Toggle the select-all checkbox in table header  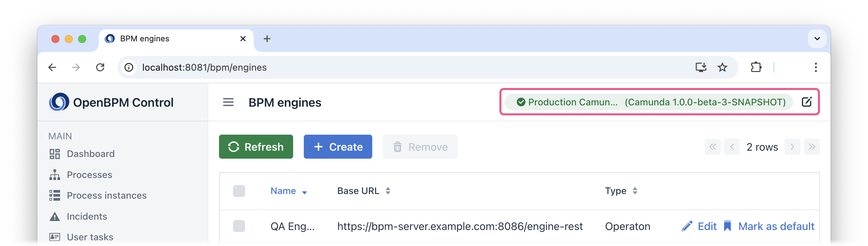(x=239, y=191)
